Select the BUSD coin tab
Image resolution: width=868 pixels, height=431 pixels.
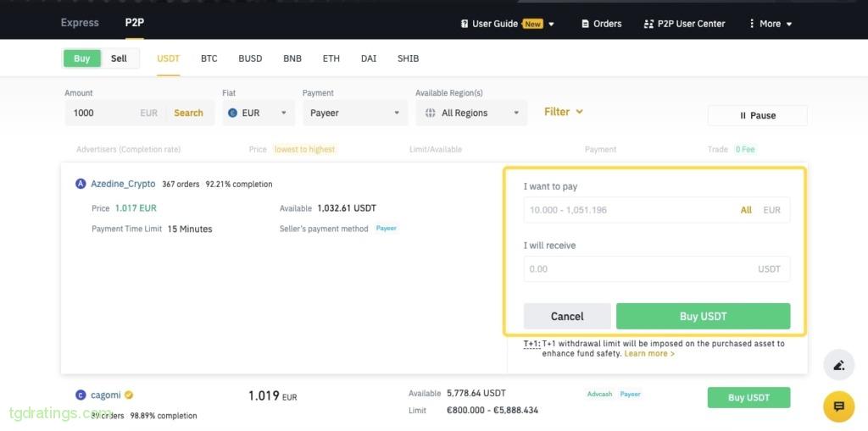(250, 58)
